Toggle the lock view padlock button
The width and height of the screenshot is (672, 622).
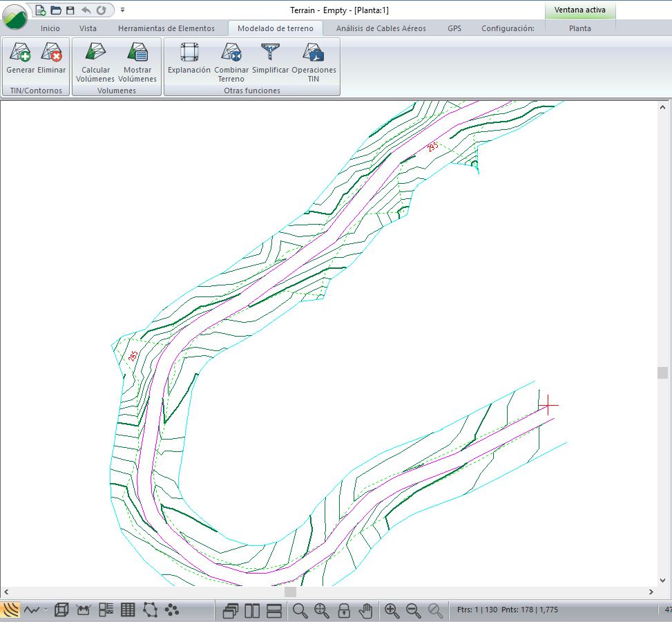tap(343, 610)
